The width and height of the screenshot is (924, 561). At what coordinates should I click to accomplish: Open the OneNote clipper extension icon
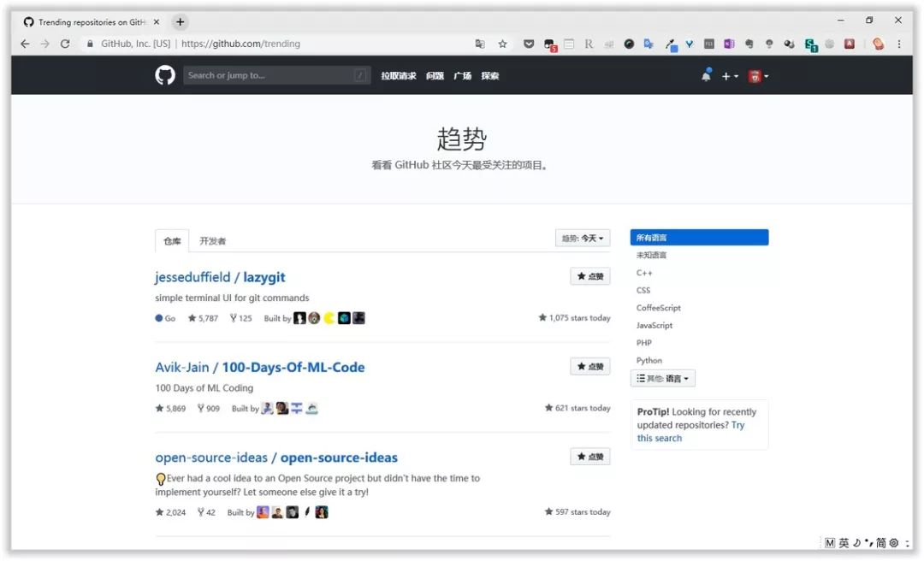[x=729, y=44]
